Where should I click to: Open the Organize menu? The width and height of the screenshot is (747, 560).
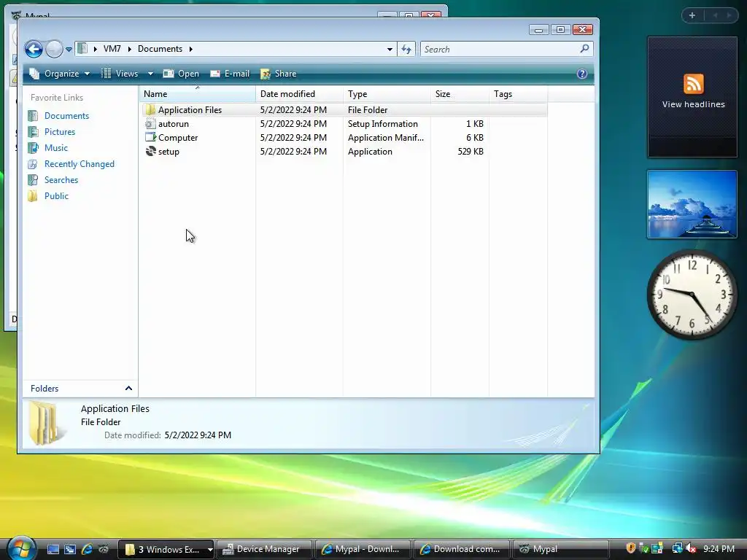60,74
